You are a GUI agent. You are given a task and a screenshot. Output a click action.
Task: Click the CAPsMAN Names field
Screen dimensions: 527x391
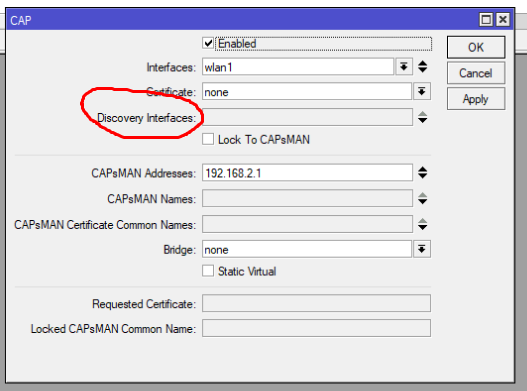tap(307, 198)
